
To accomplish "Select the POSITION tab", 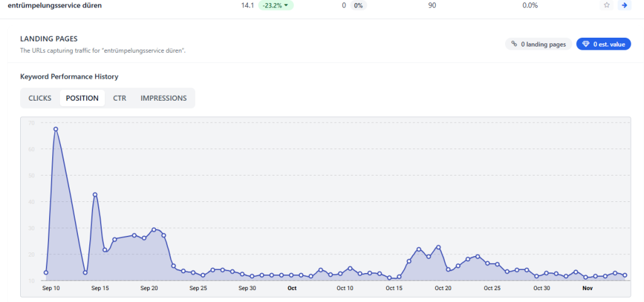I will click(82, 98).
